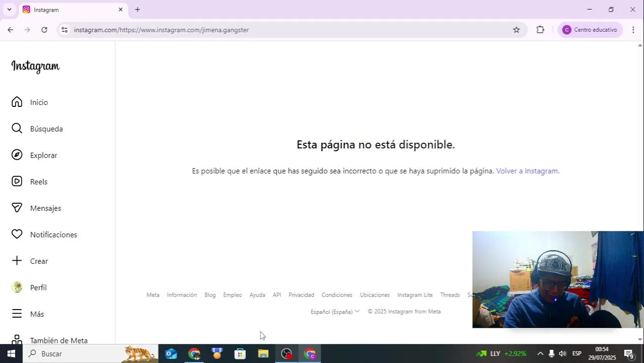The width and height of the screenshot is (644, 363).
Task: Open the Centro educativo profile chip
Action: pos(590,30)
